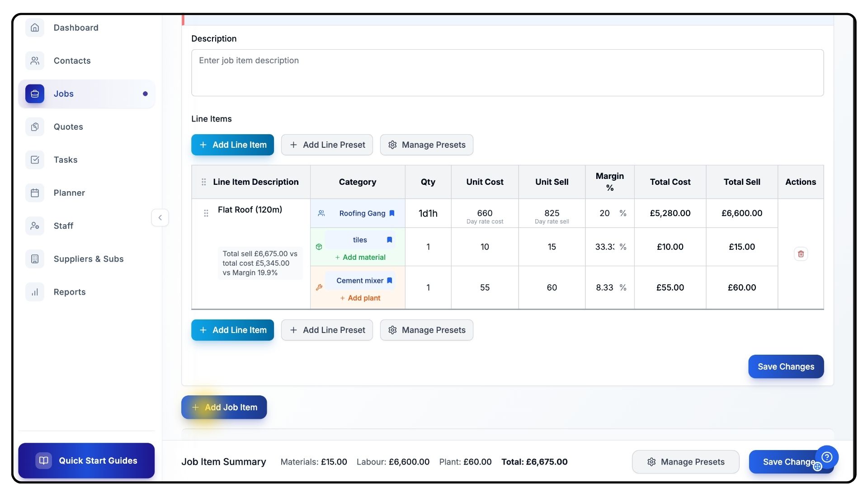
Task: Click the bookmark icon beside Cement mixer
Action: 389,281
